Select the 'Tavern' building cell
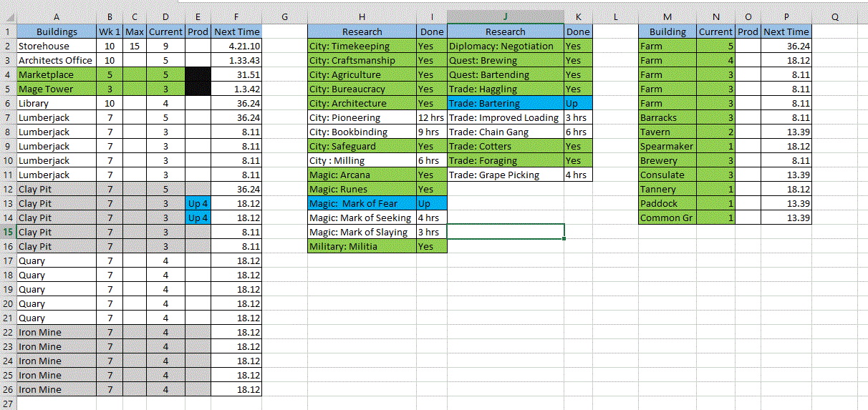868x410 pixels. 667,132
